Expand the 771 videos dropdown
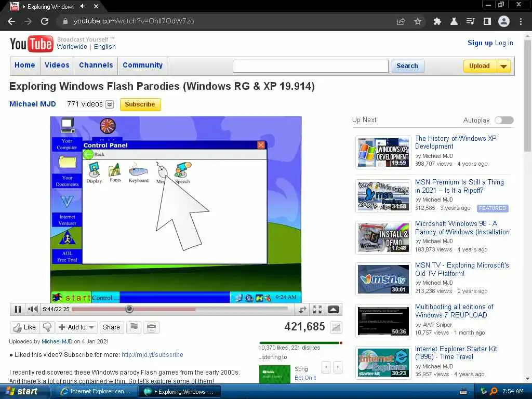532x399 pixels. 110,104
